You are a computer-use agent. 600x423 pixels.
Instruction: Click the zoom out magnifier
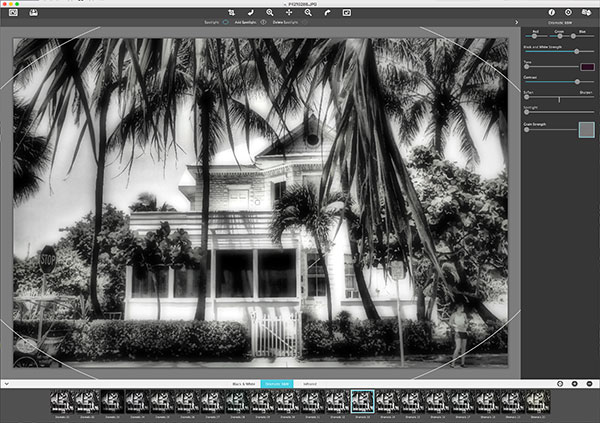pyautogui.click(x=308, y=13)
